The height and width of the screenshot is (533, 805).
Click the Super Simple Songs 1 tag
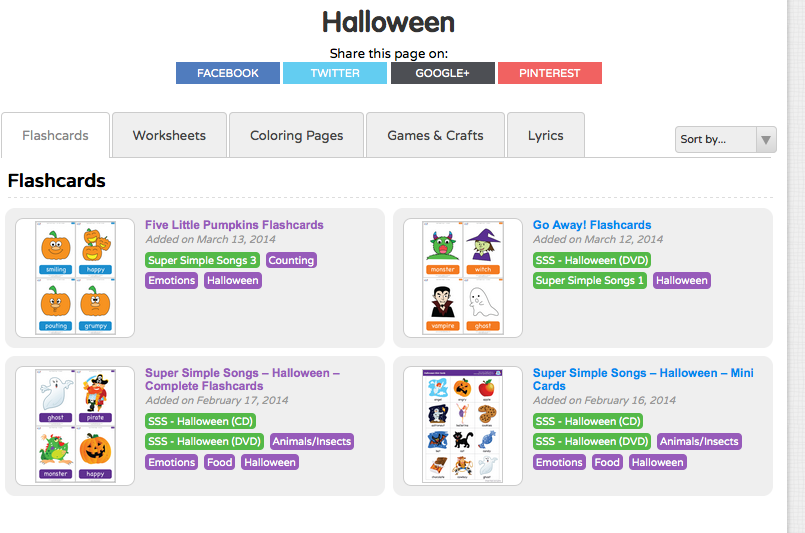tap(590, 281)
